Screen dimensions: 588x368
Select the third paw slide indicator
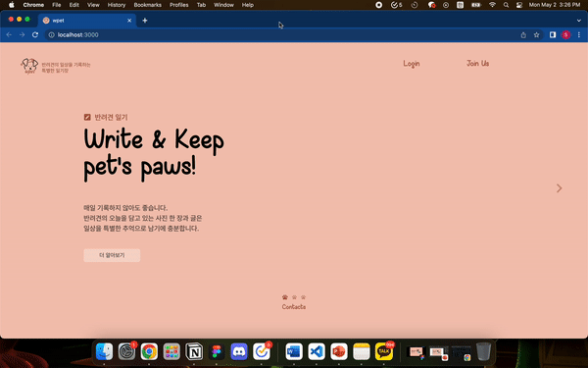(304, 297)
